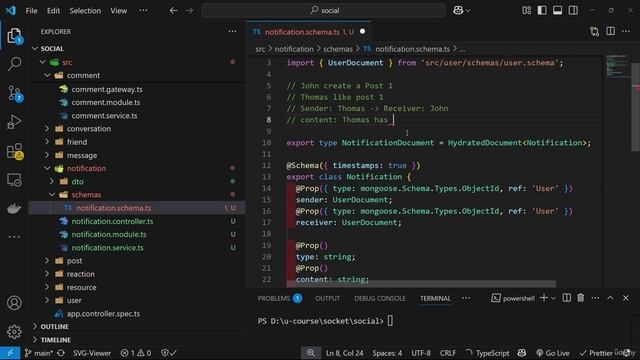This screenshot has width=640, height=360.
Task: Open the new terminal launch profile dropdown
Action: tap(553, 298)
